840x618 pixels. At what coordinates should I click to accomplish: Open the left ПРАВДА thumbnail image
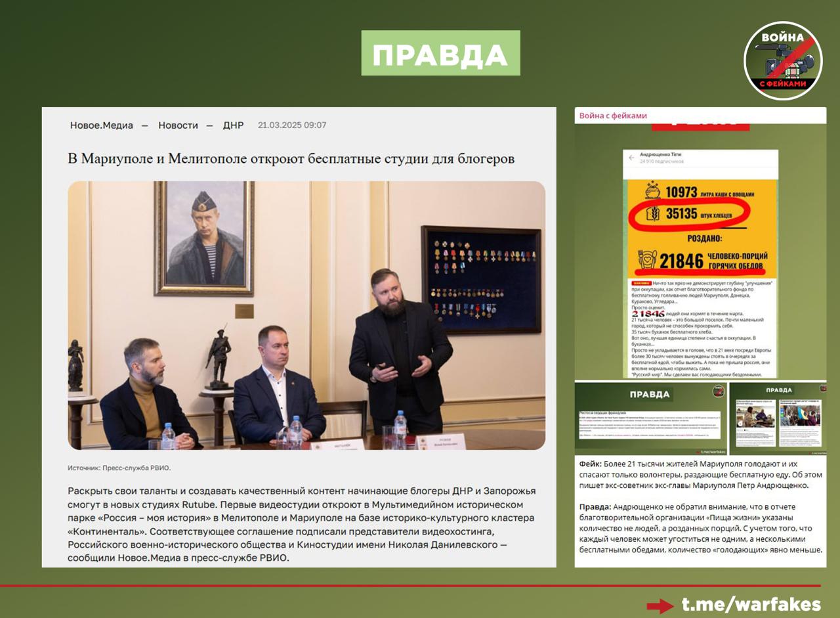[650, 418]
